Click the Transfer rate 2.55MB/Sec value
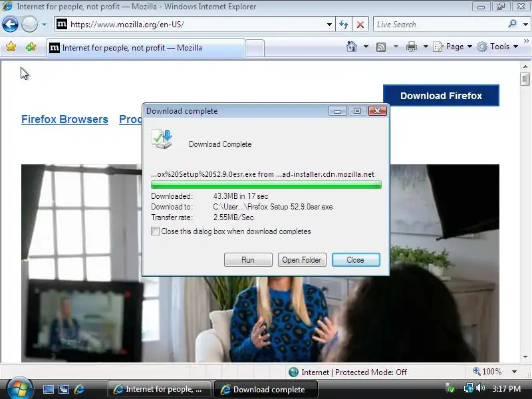Viewport: 532px width, 399px height. tap(233, 217)
